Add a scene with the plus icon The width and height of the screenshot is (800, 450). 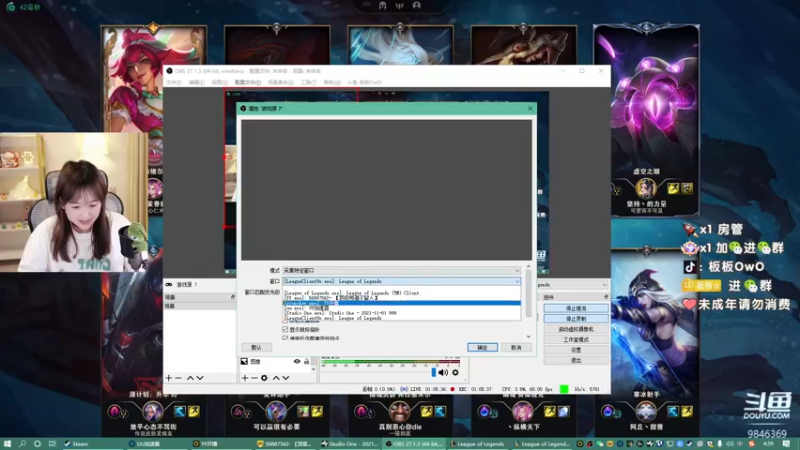[169, 378]
